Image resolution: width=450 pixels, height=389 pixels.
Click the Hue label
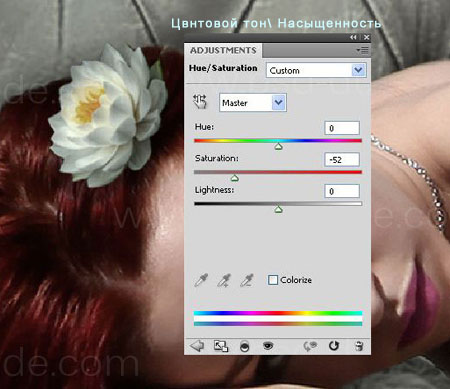(204, 127)
